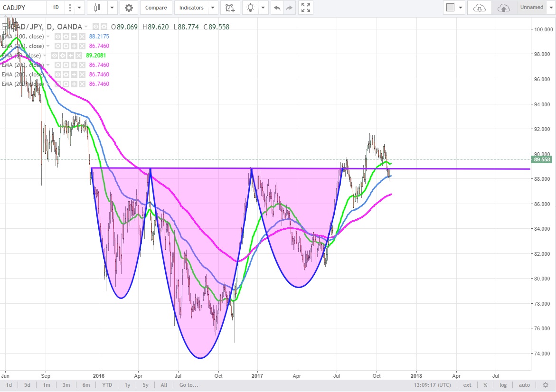Toggle the auto scale button
Screen dimensions: 556x392
(524, 385)
